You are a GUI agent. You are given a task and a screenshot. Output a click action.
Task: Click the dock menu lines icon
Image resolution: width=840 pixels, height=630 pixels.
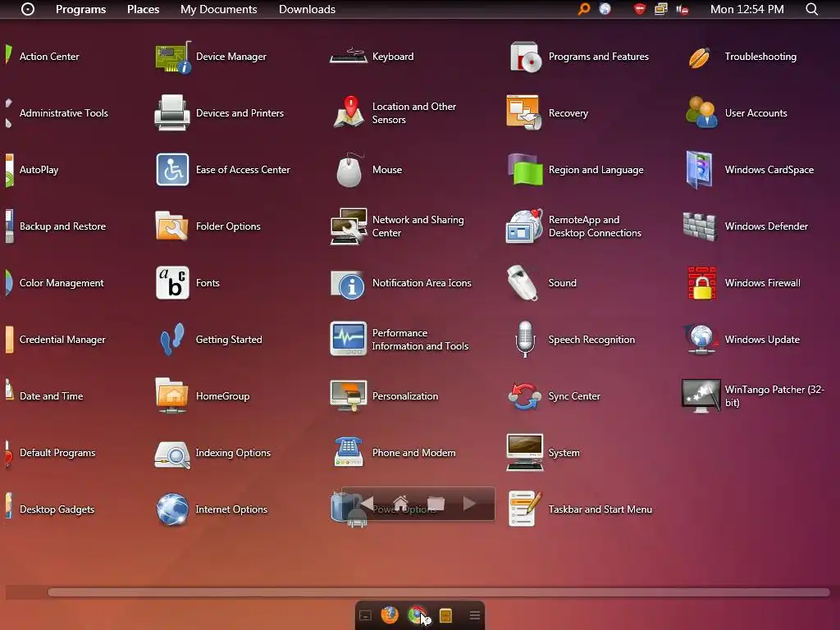(x=475, y=615)
